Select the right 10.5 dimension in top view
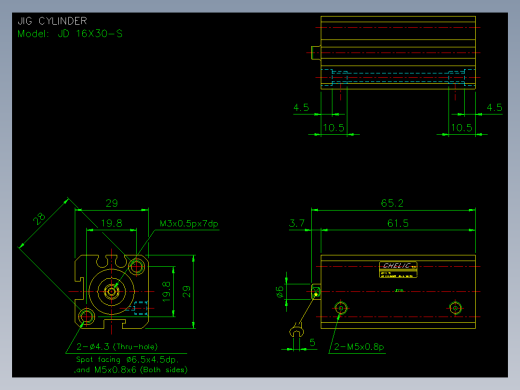Image resolution: width=520 pixels, height=390 pixels. [462, 128]
